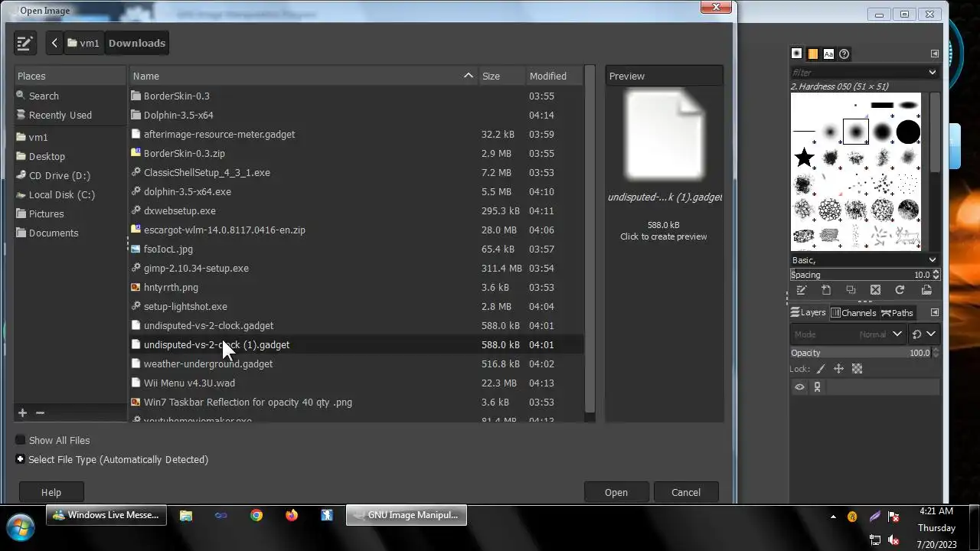Show hidden tray icons arrow on taskbar
The width and height of the screenshot is (980, 551).
[833, 517]
